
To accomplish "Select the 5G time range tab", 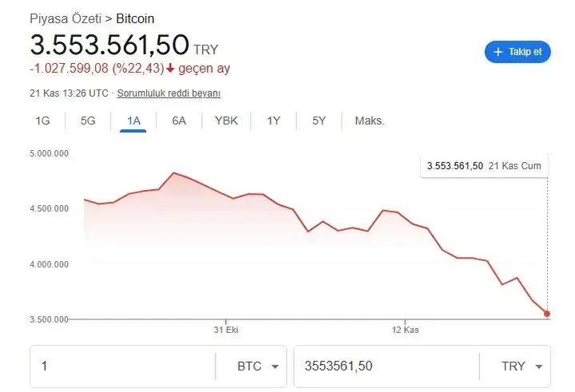I will click(x=88, y=121).
